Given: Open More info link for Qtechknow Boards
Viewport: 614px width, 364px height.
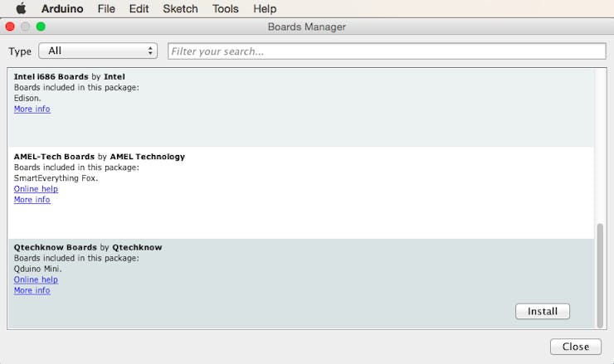Looking at the screenshot, I should pyautogui.click(x=32, y=290).
